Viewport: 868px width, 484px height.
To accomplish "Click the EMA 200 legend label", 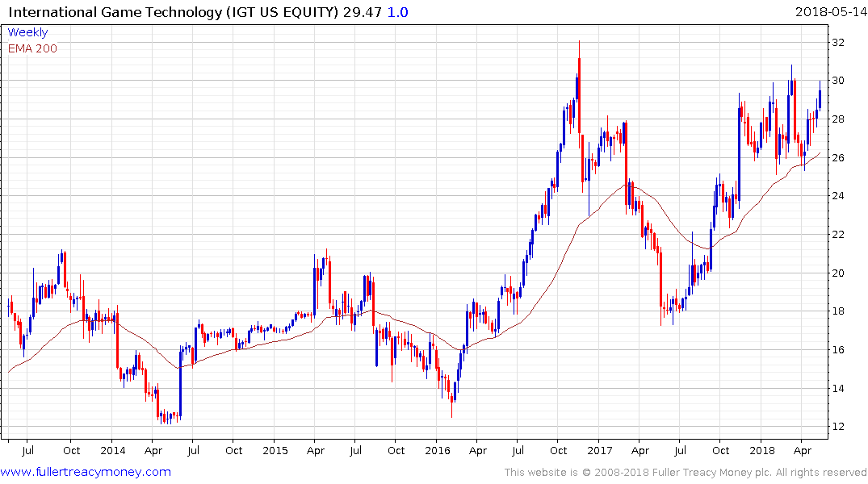I will (32, 48).
